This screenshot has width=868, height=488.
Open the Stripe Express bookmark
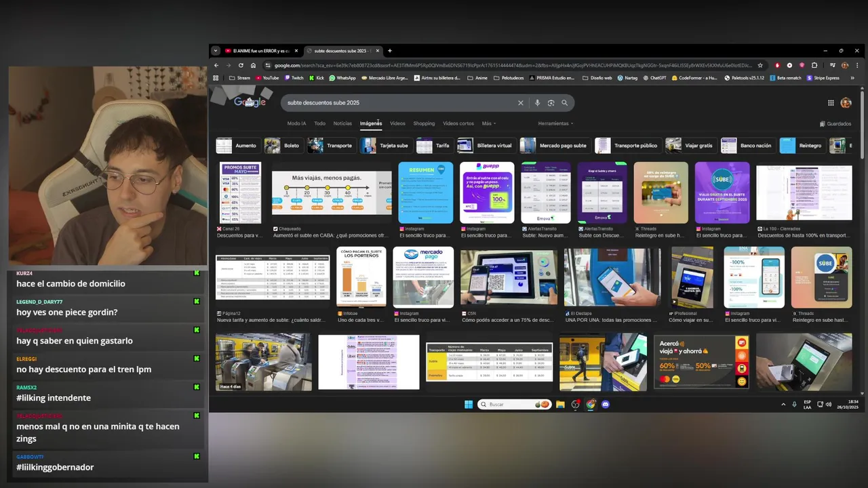click(x=823, y=78)
